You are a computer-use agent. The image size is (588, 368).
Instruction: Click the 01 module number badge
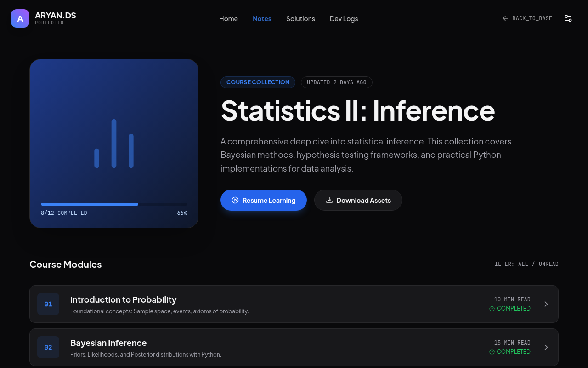coord(48,304)
